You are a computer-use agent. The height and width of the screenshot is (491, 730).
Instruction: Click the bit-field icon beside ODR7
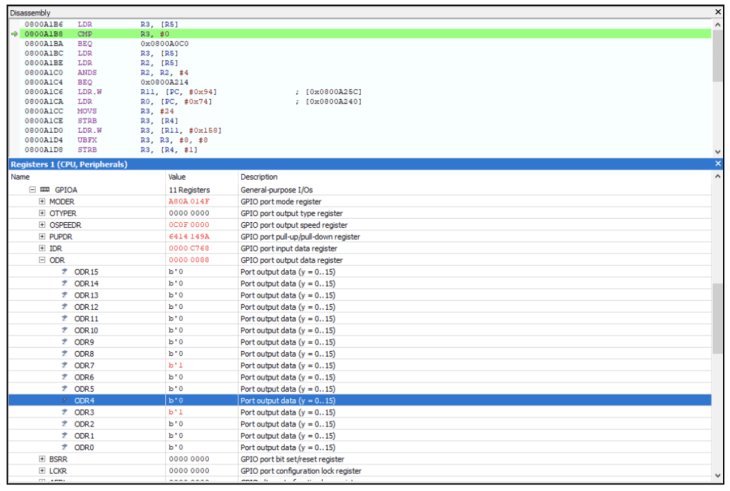coord(66,365)
